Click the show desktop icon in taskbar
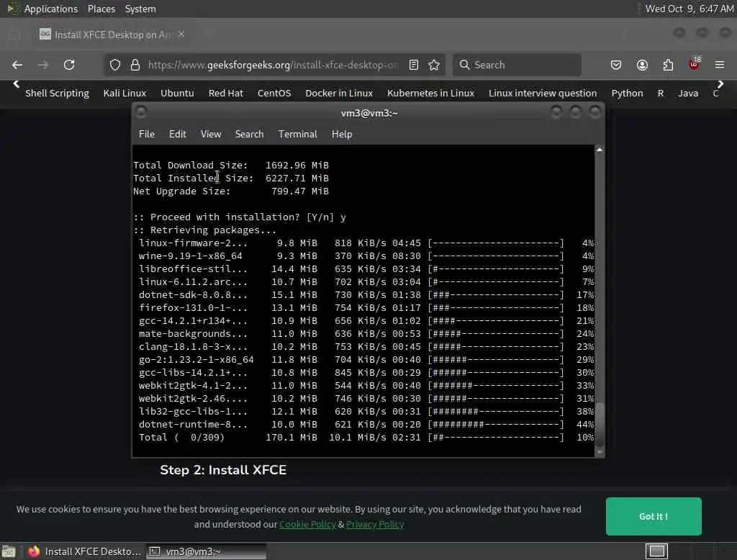 point(9,551)
